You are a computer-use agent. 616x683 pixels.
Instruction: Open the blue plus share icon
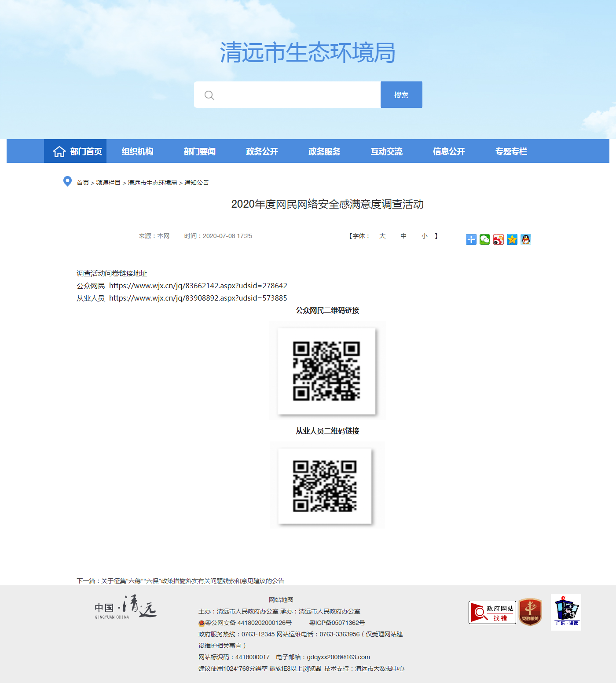point(471,239)
